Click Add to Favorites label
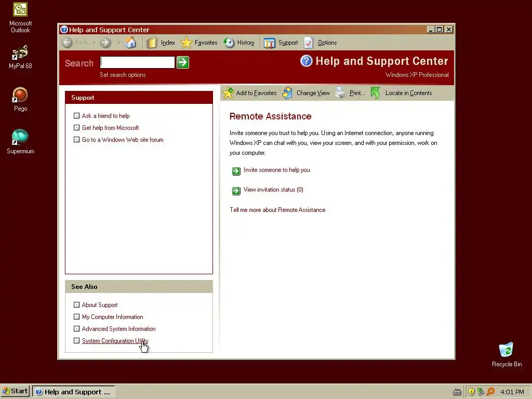The height and width of the screenshot is (399, 532). [256, 93]
